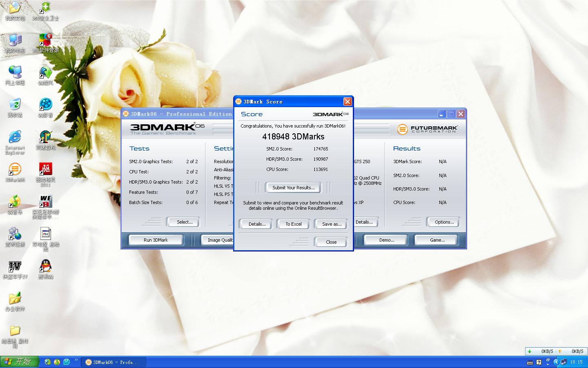Open the Recycle Bin (回收站) desktop icon

pyautogui.click(x=15, y=108)
